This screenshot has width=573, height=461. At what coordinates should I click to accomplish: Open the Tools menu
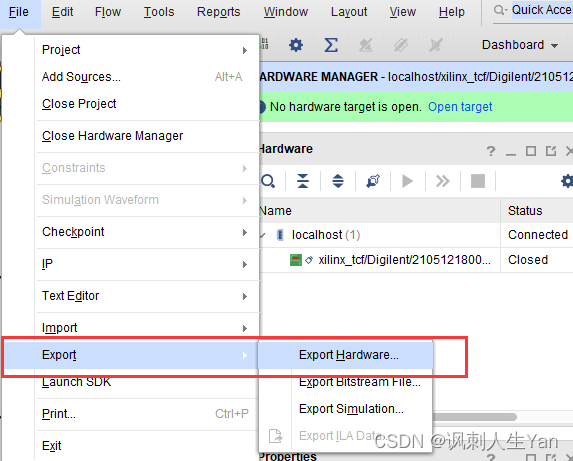pos(159,12)
